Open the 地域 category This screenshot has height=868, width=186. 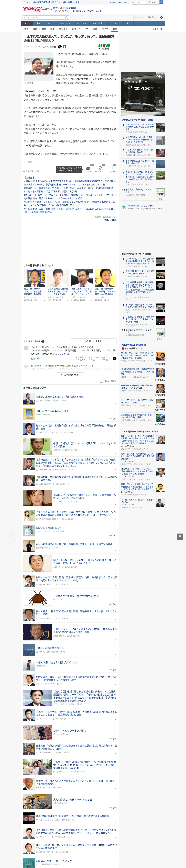coord(114,29)
